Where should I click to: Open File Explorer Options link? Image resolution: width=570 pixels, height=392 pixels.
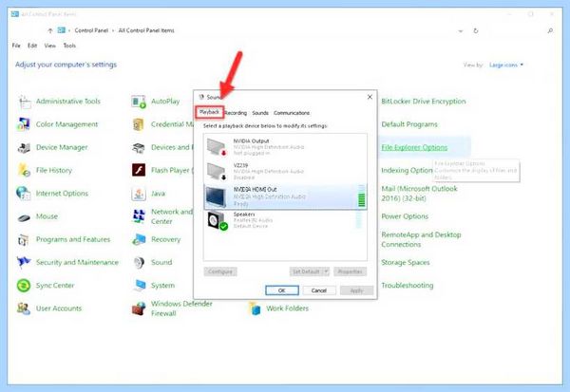point(414,147)
